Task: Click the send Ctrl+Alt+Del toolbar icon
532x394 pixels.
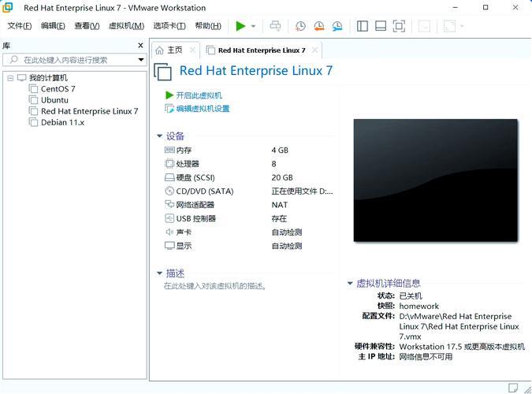Action: pos(275,26)
